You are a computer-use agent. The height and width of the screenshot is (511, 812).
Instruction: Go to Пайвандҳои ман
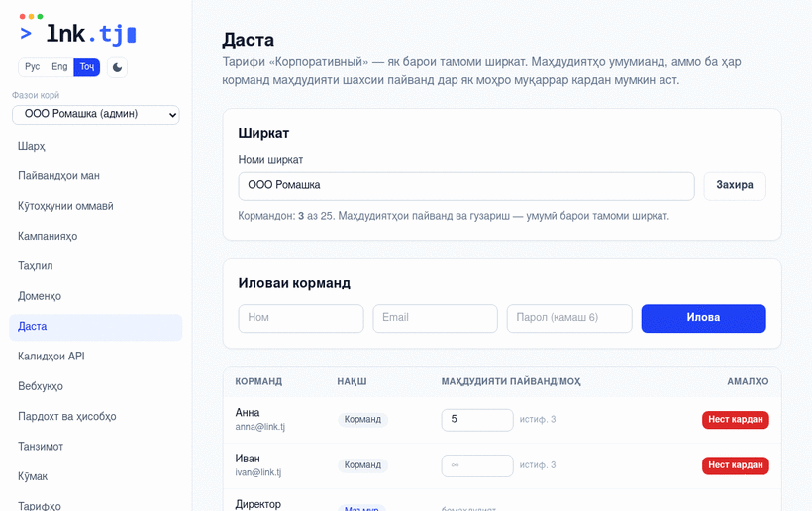[96, 176]
